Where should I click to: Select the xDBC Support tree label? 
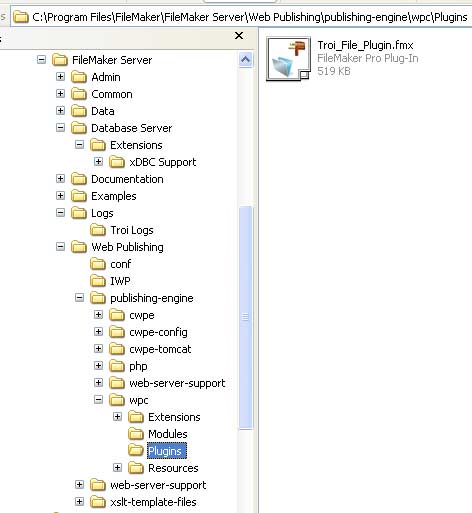tap(163, 162)
